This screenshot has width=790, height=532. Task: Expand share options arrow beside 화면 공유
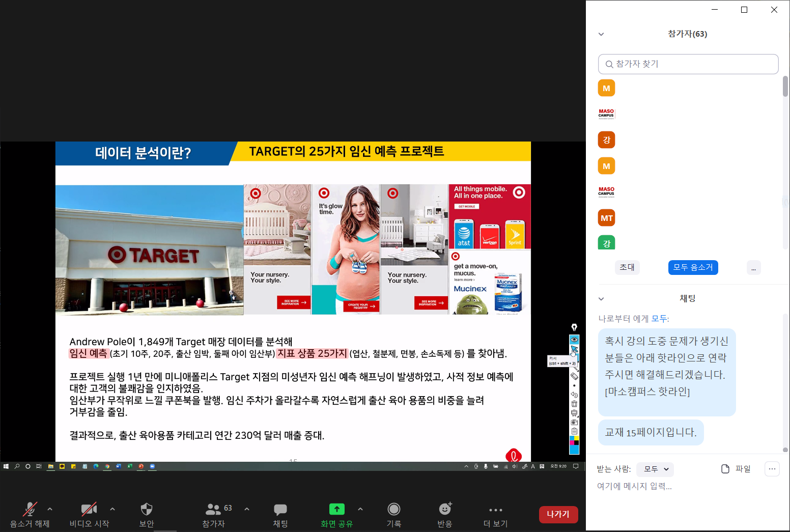click(x=360, y=509)
